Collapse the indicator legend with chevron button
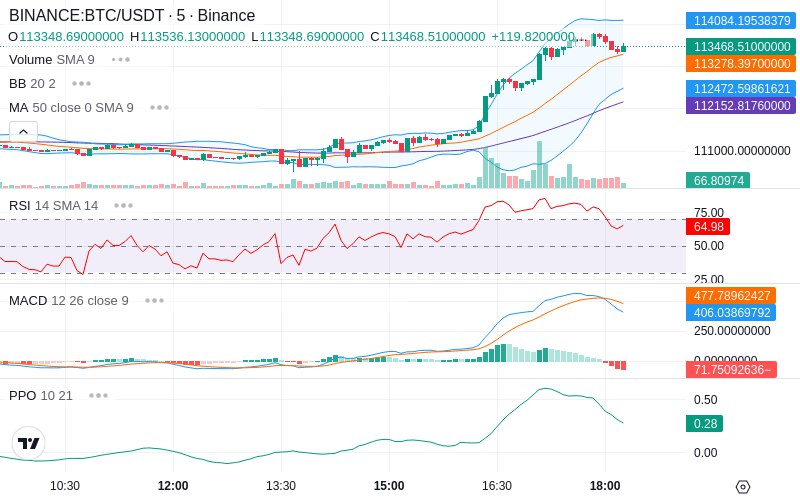The image size is (800, 500). coord(23,132)
